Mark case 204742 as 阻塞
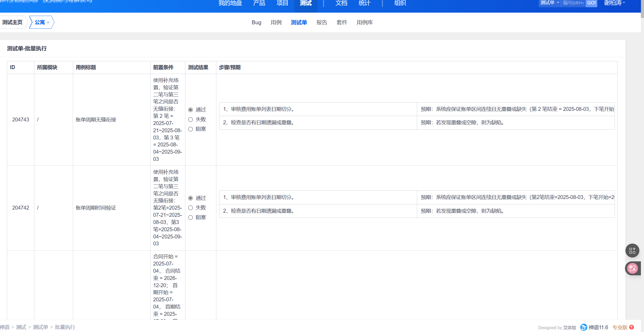Screen dimensions: 644x332 click(x=190, y=218)
